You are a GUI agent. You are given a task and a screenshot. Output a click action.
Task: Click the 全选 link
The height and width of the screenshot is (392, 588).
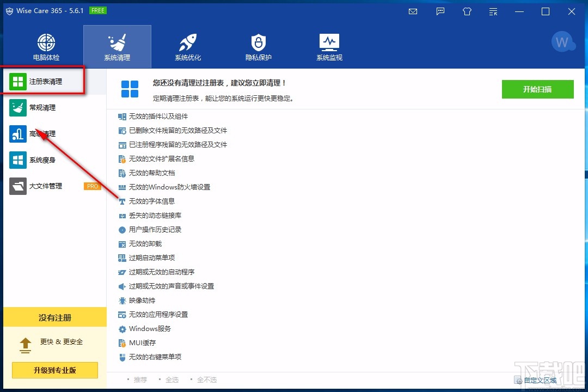(x=171, y=379)
